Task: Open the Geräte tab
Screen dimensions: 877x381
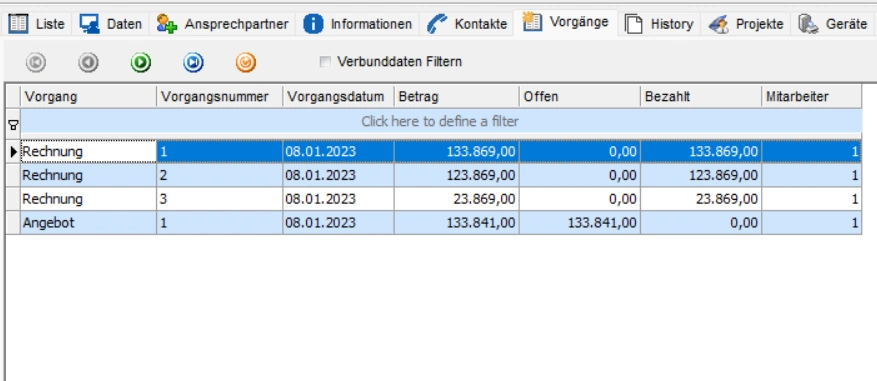Action: (x=833, y=24)
